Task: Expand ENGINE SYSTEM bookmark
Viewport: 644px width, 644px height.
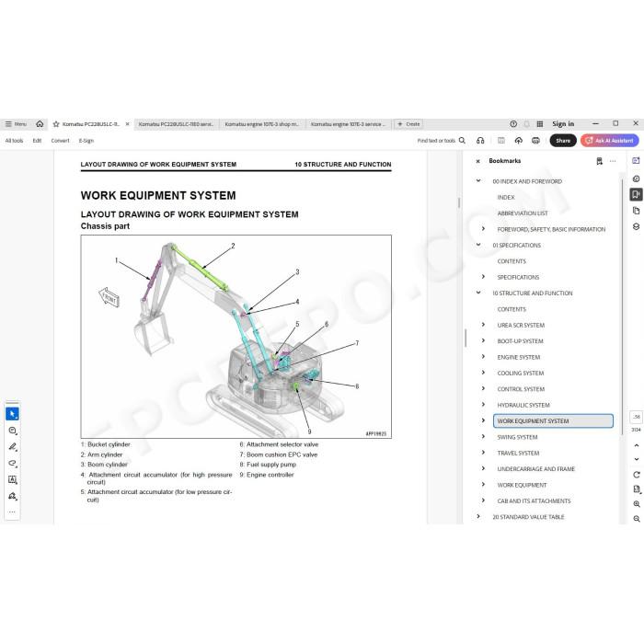Action: coord(483,357)
